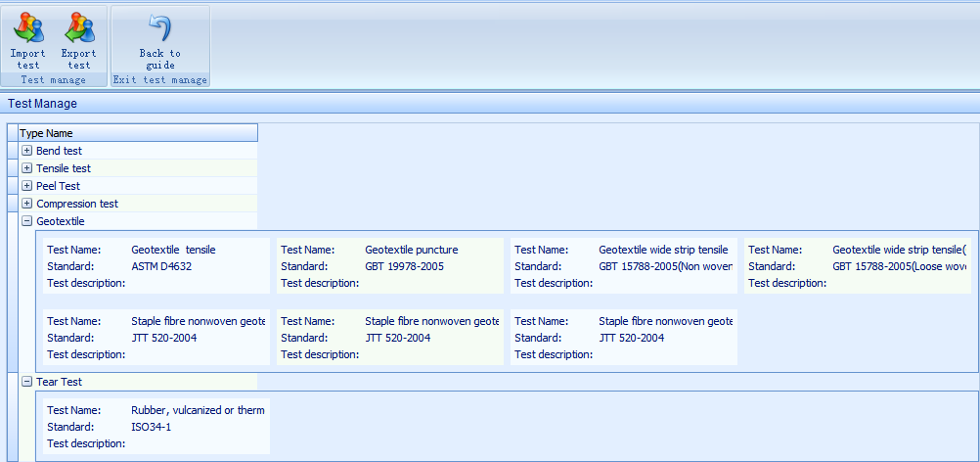The height and width of the screenshot is (462, 980).
Task: Select the Geotextile tensile ASTM D4632 card
Action: click(x=154, y=266)
